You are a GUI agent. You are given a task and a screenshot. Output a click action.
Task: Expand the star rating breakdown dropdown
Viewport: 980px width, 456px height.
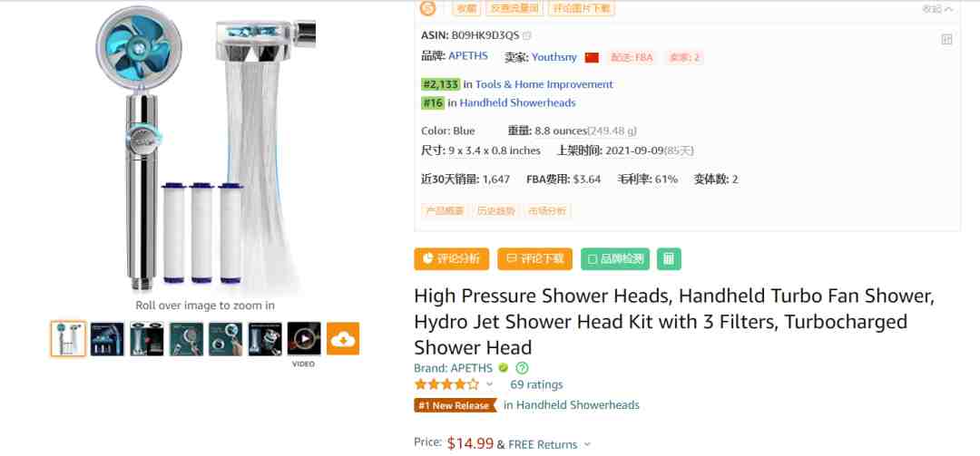click(x=489, y=384)
